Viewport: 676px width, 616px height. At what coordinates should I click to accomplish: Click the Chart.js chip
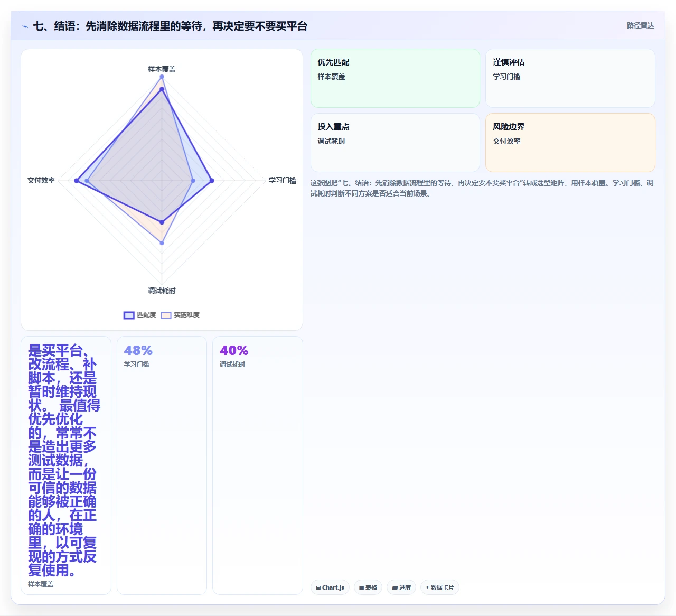click(330, 587)
